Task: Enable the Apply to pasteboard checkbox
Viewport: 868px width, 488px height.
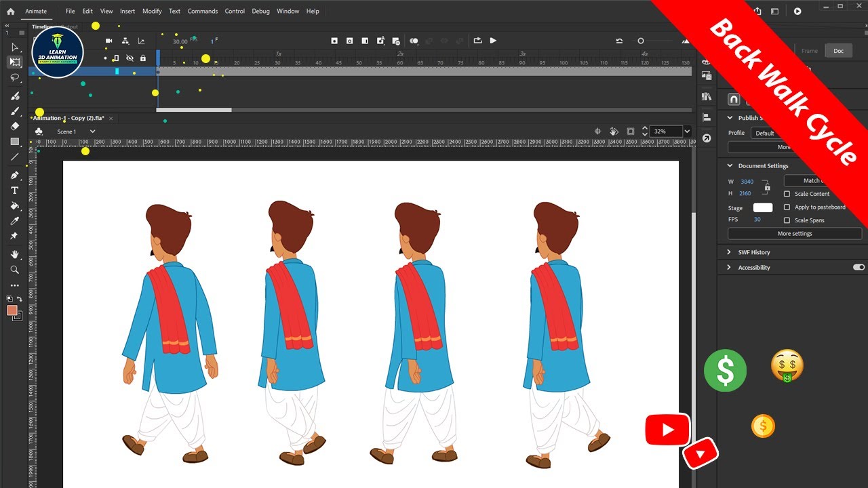Action: (787, 207)
